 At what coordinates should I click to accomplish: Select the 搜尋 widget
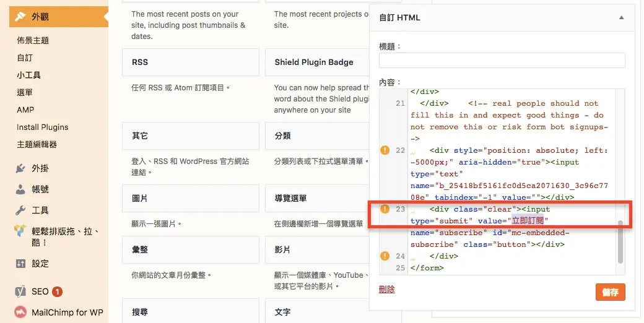(x=191, y=311)
